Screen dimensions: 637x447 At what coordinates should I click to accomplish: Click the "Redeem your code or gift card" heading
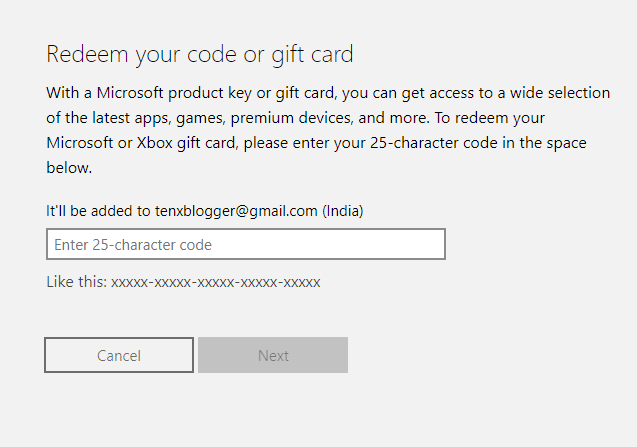pyautogui.click(x=200, y=54)
